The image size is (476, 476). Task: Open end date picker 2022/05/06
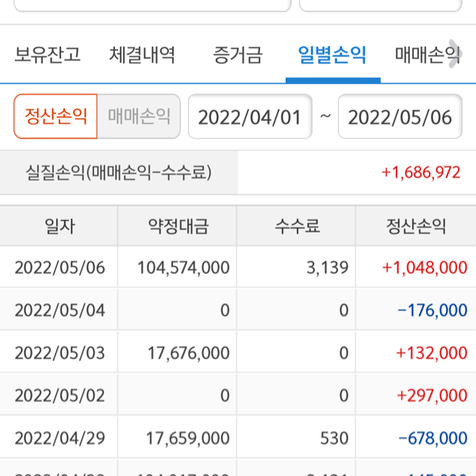pyautogui.click(x=400, y=117)
